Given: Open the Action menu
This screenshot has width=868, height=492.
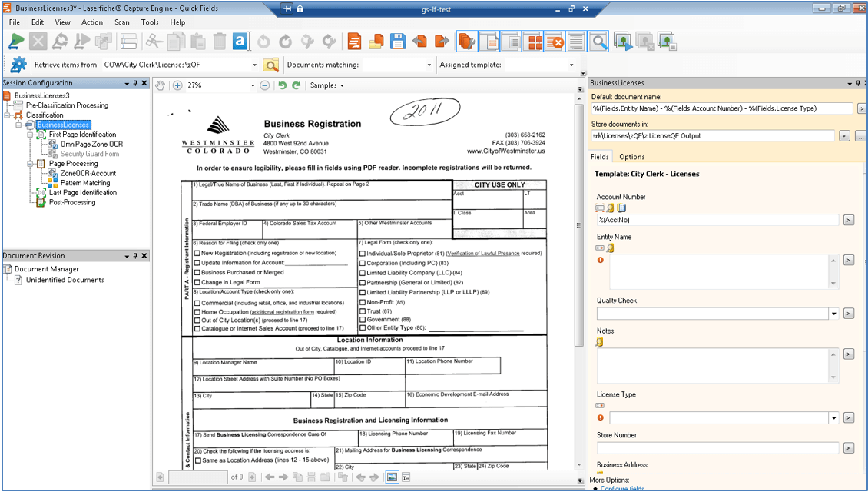Looking at the screenshot, I should 92,22.
